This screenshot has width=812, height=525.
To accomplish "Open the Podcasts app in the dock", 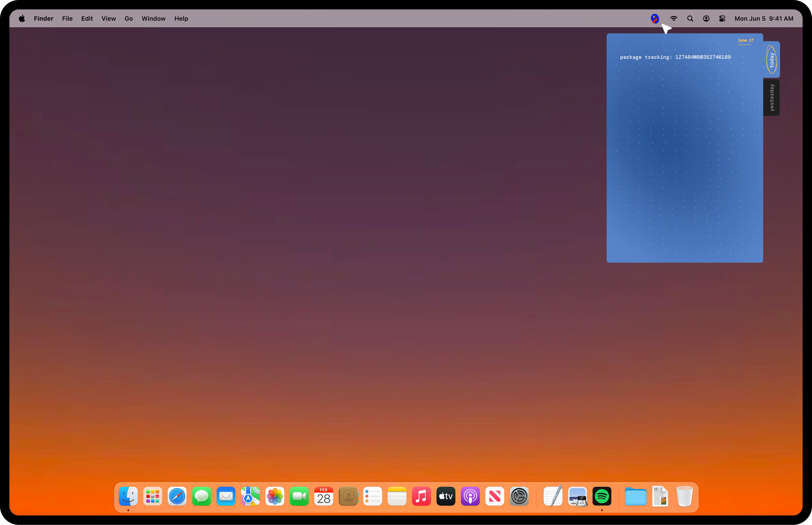I will [x=470, y=496].
